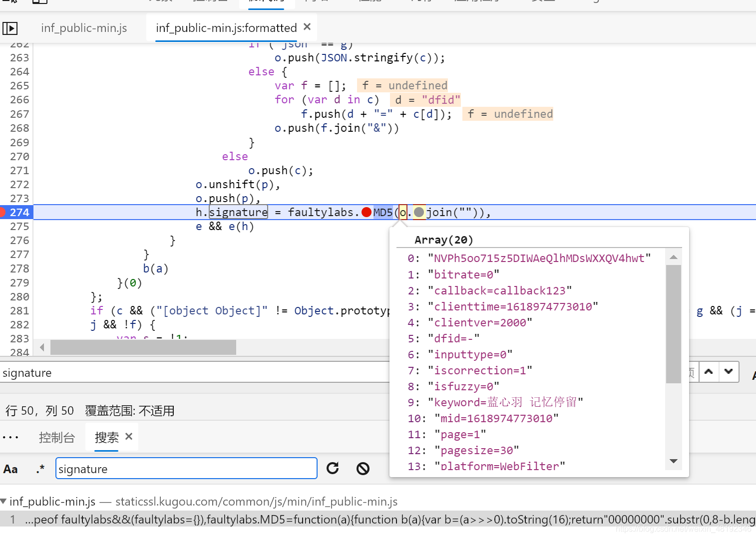The width and height of the screenshot is (756, 538).
Task: Click the search panel signature input field
Action: coord(186,469)
